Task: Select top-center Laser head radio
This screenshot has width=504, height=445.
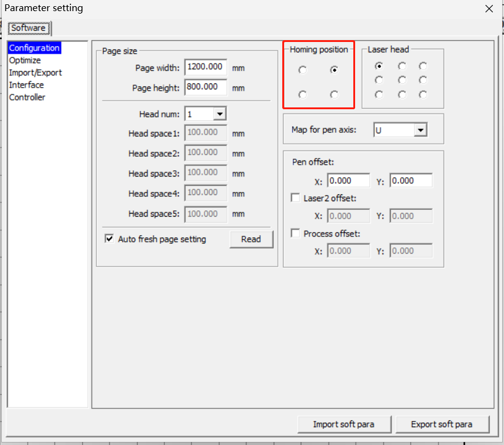Action: [402, 66]
